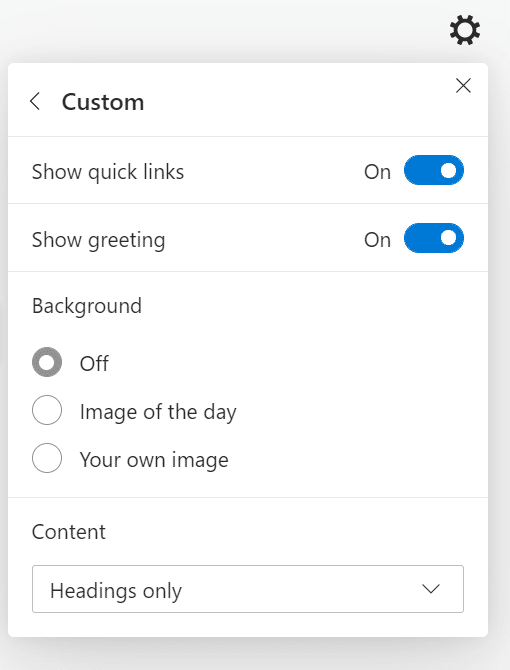Image resolution: width=510 pixels, height=670 pixels.
Task: Select the Off background option
Action: click(x=47, y=362)
